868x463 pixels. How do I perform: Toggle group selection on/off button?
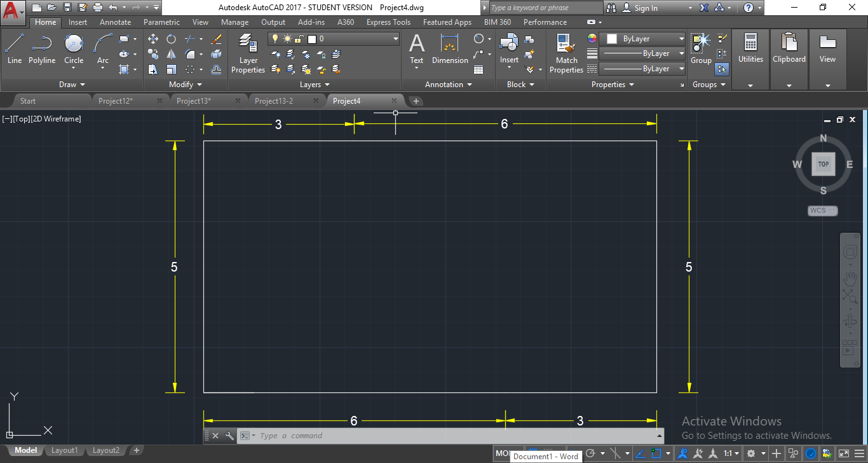pos(722,69)
